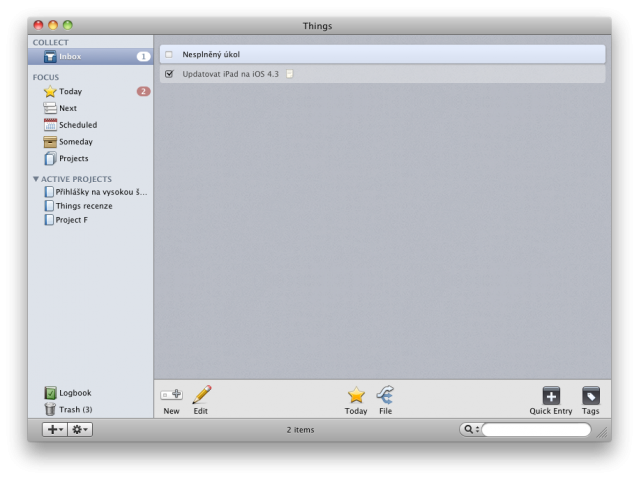Zoom the Things window with green button
639x480 pixels.
pos(68,25)
